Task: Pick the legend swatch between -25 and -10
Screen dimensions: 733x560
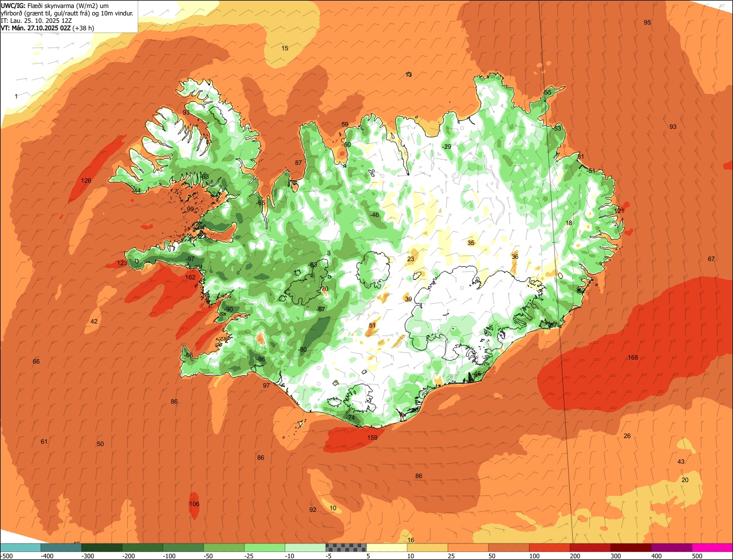Action: pos(265,547)
